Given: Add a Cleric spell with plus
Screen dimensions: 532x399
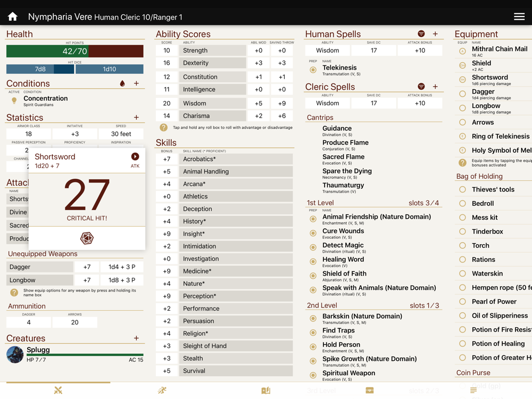Looking at the screenshot, I should coord(435,87).
